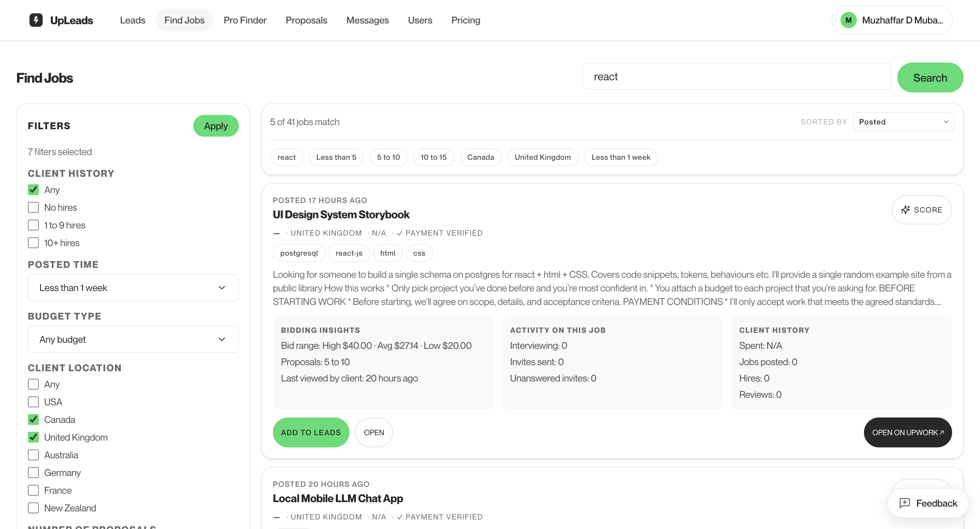Click the 'Spent: N/A' text
Viewport: 980px width, 529px height.
click(760, 345)
